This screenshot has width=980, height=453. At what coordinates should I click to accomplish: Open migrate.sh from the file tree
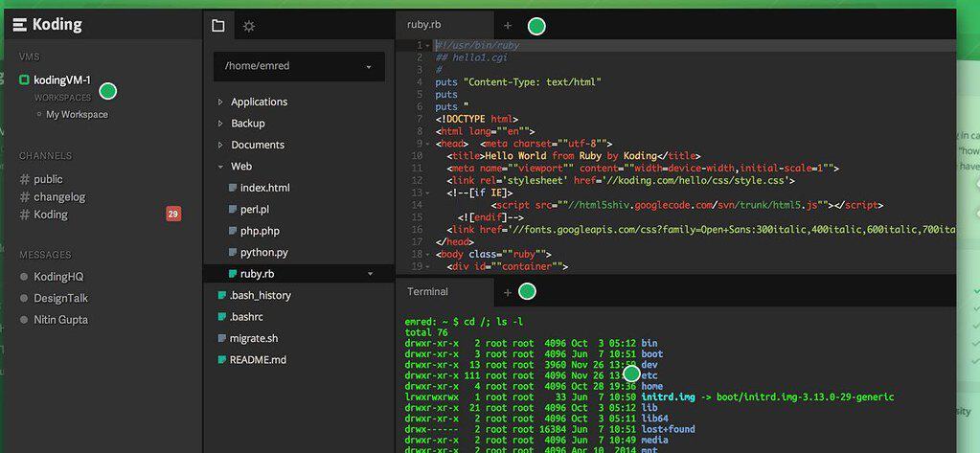coord(254,338)
